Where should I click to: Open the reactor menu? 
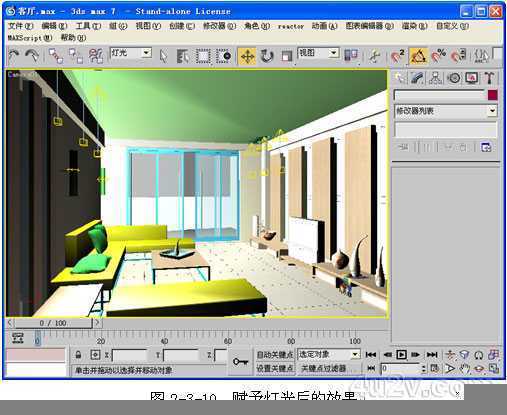point(291,26)
